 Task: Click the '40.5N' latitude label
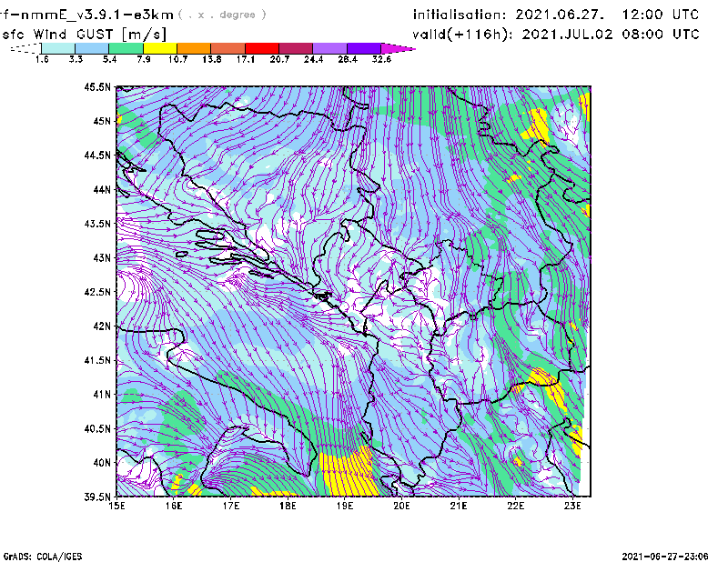[97, 429]
